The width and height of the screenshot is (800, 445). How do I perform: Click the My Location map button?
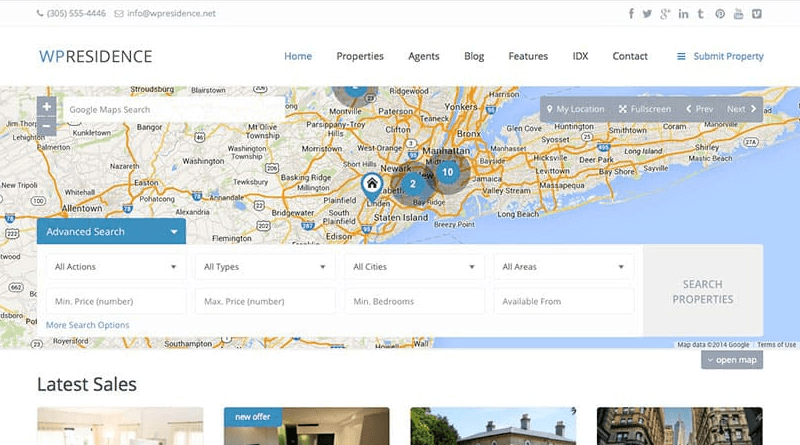[576, 109]
